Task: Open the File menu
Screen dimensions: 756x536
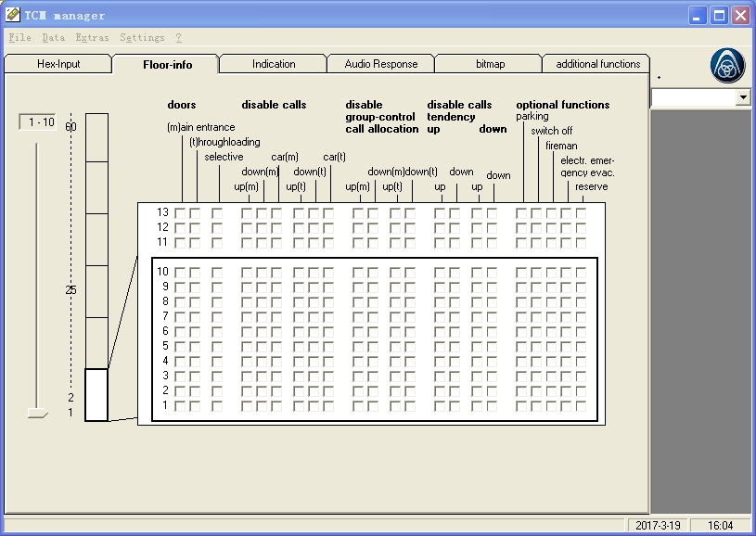Action: click(x=18, y=38)
